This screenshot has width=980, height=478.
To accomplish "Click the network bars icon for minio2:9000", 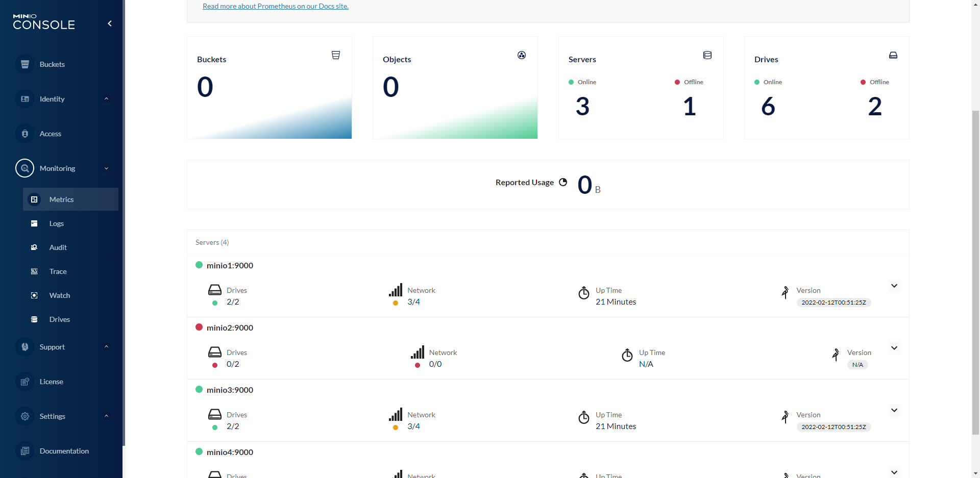I will pyautogui.click(x=418, y=353).
